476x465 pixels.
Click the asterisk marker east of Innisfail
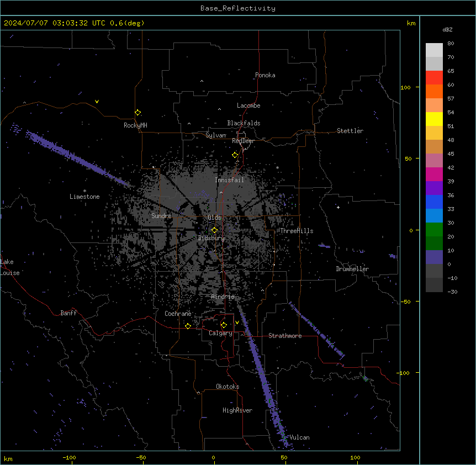pos(277,167)
